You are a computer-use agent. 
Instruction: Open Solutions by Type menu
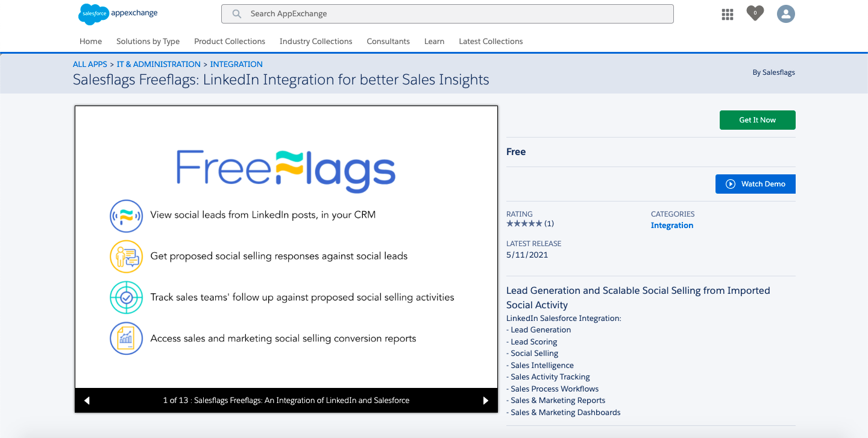click(148, 42)
